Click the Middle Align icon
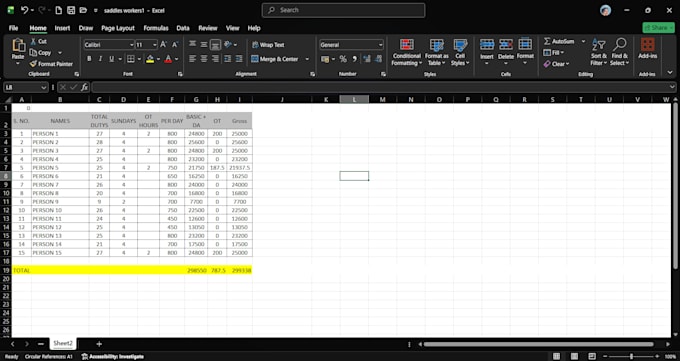Image resolution: width=680 pixels, height=361 pixels. pos(204,44)
